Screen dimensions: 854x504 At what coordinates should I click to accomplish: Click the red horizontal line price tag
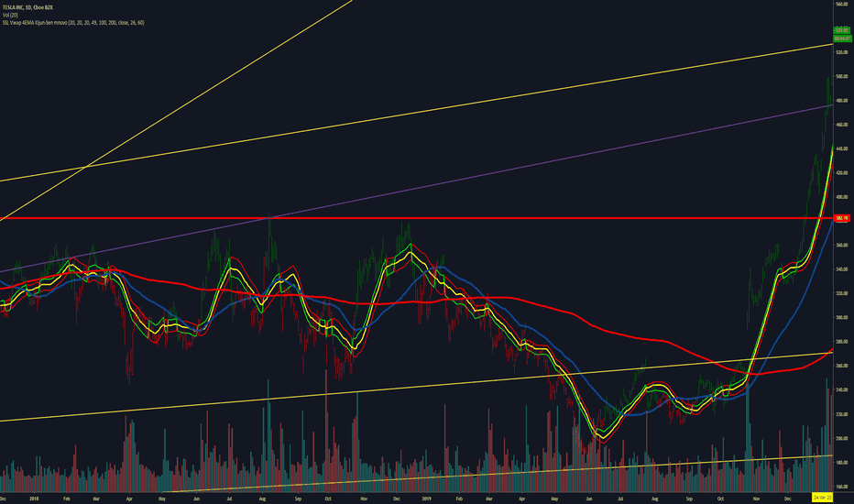click(842, 218)
